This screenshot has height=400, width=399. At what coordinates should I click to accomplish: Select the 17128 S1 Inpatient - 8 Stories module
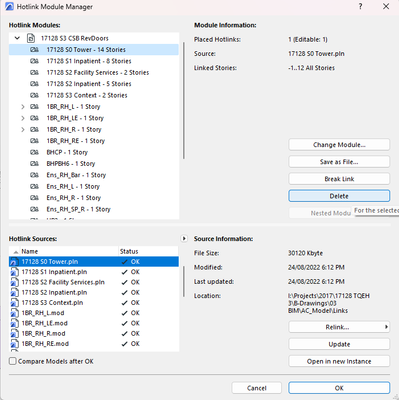point(94,61)
